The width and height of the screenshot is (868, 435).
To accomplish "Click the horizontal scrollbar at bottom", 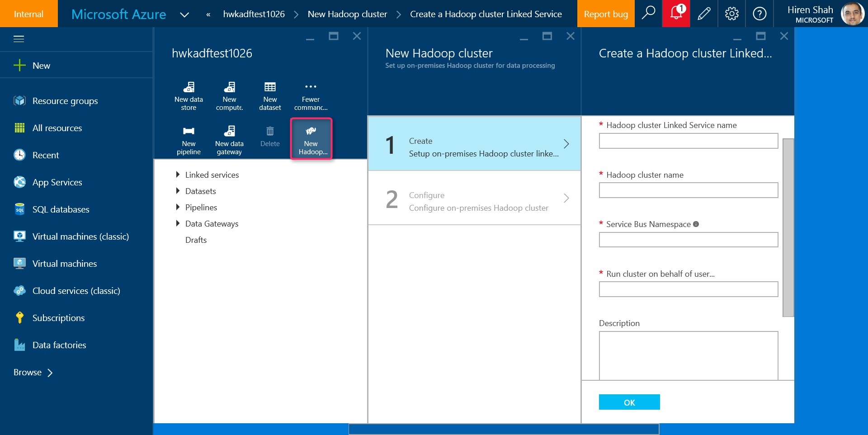I will (x=504, y=429).
